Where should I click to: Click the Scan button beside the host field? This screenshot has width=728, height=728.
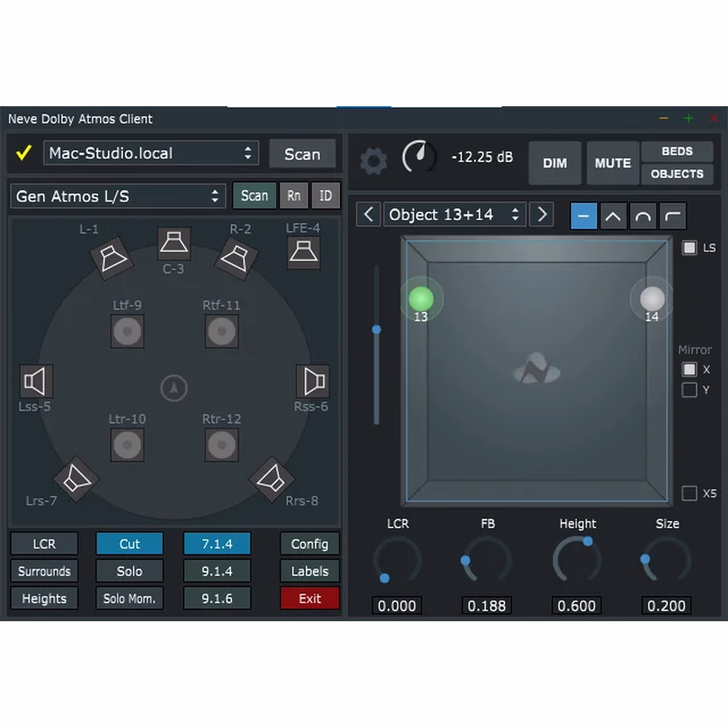click(302, 154)
